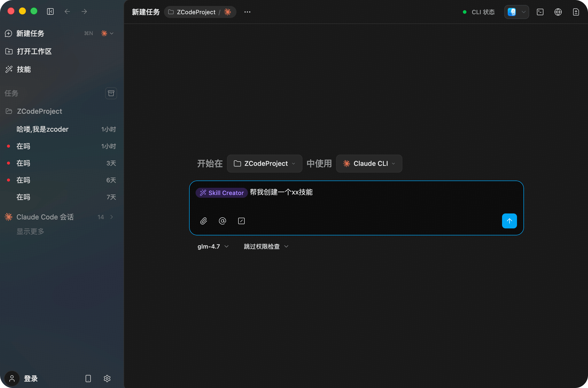The width and height of the screenshot is (588, 388).
Task: Expand Claude Code 会话 section
Action: (x=112, y=217)
